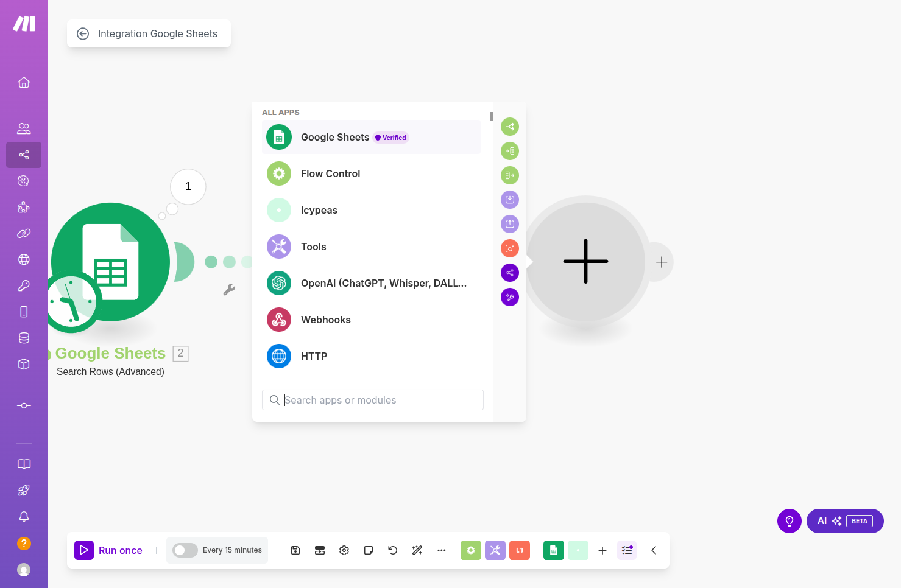This screenshot has width=901, height=588.
Task: Click the purple lightbulb explain button
Action: pos(790,521)
